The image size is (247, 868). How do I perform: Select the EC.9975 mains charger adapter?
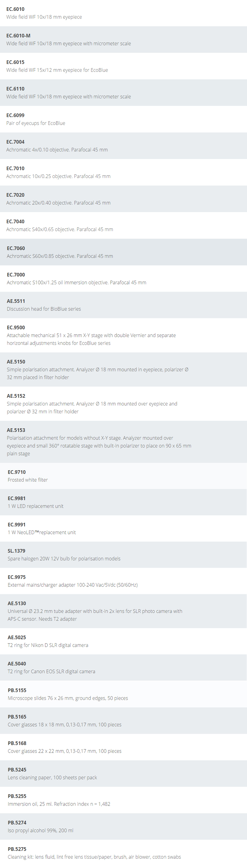(x=123, y=581)
